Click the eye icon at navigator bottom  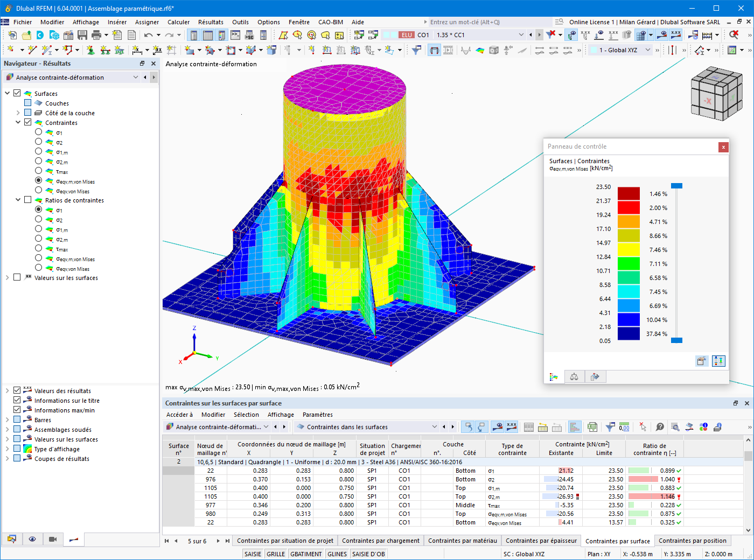pos(32,539)
